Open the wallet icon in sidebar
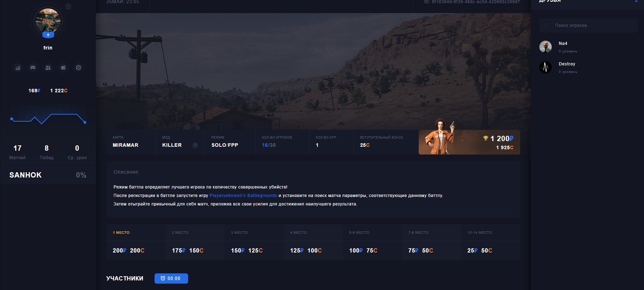The height and width of the screenshot is (290, 644). (63, 68)
